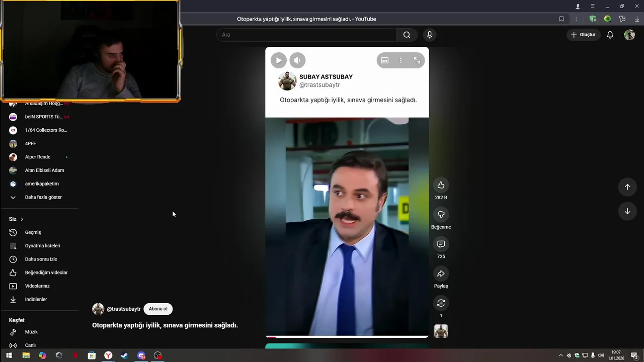The height and width of the screenshot is (362, 644).
Task: Focus the Ara search field
Action: (306, 35)
